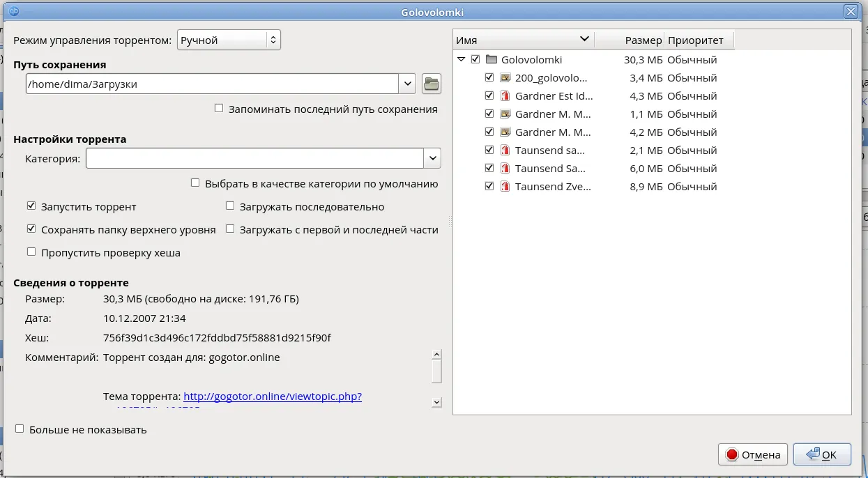
Task: Enable Больше не показывать checkbox
Action: 20,429
